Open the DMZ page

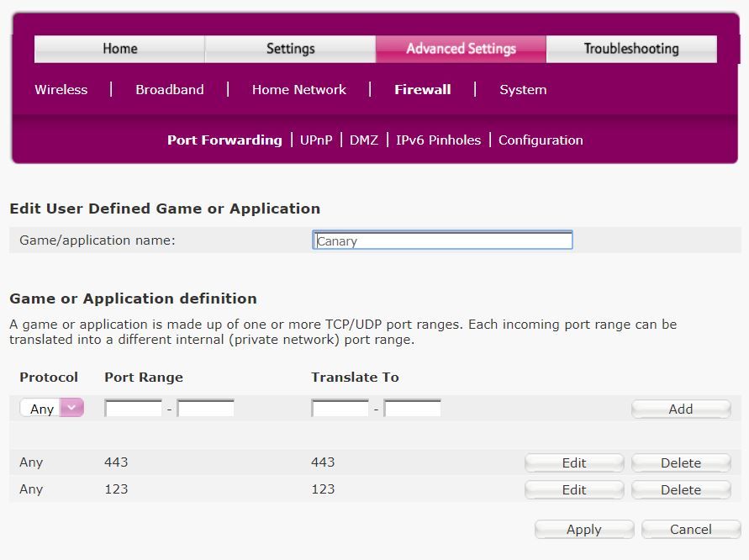[x=363, y=140]
